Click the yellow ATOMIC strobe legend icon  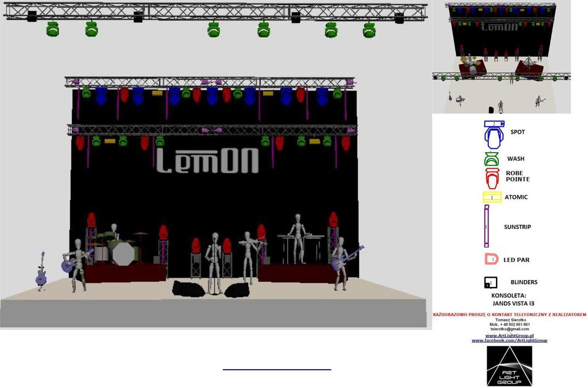point(492,197)
